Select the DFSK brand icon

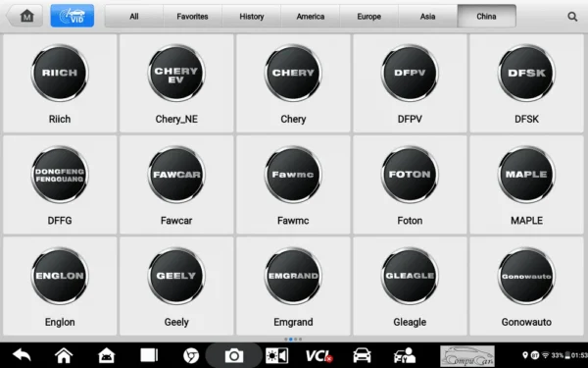[x=526, y=74]
